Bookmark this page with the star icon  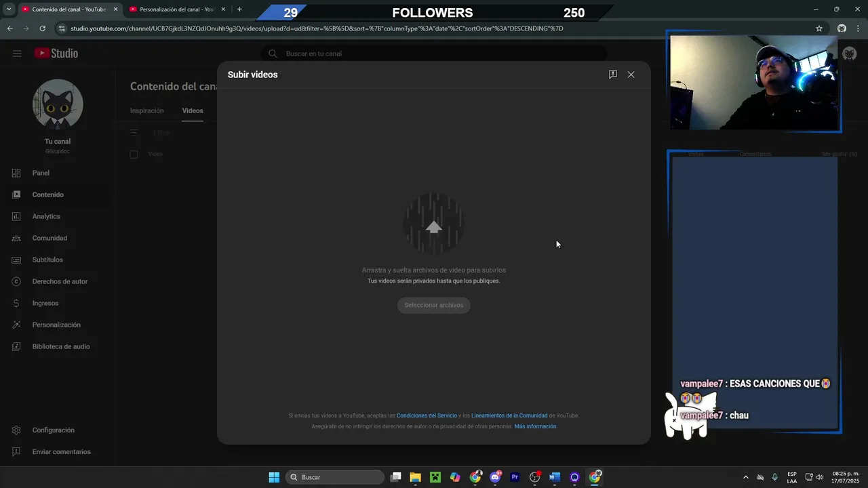[818, 28]
